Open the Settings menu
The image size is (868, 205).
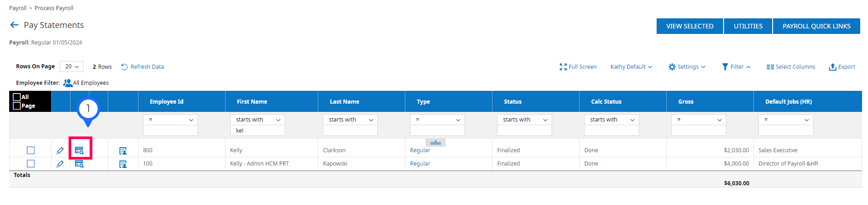(687, 67)
